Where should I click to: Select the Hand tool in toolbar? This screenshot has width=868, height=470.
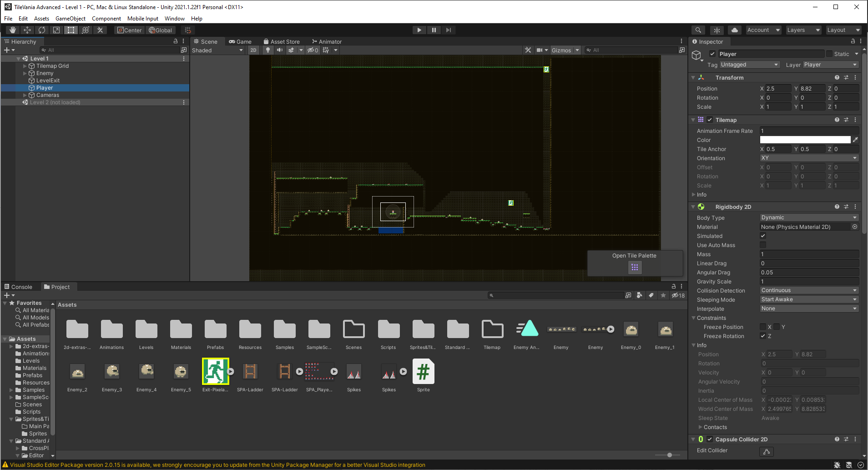tap(13, 30)
